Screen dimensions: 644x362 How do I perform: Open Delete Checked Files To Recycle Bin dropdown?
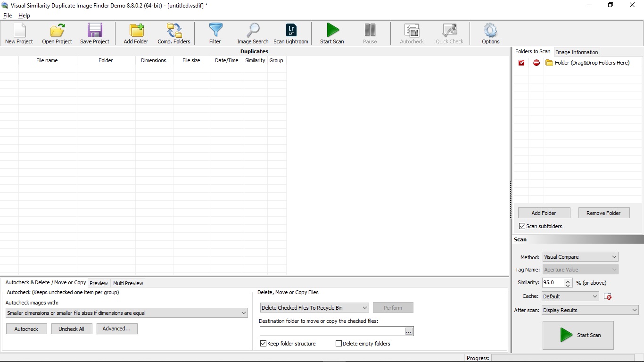click(x=314, y=308)
